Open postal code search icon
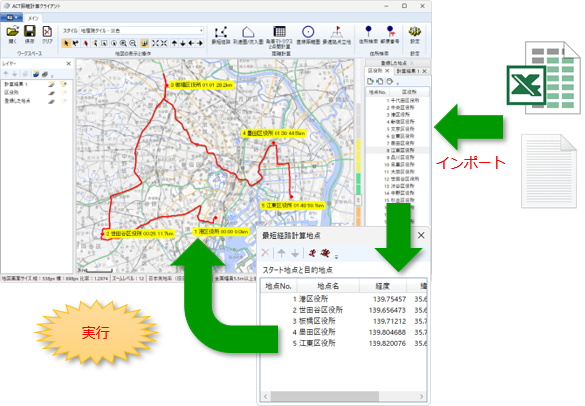The image size is (585, 406). click(x=390, y=35)
